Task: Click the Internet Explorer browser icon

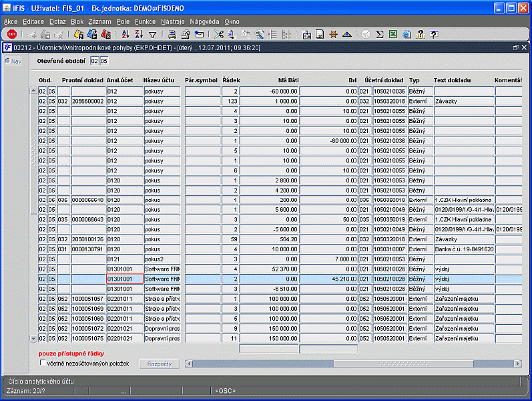Action: [x=407, y=34]
